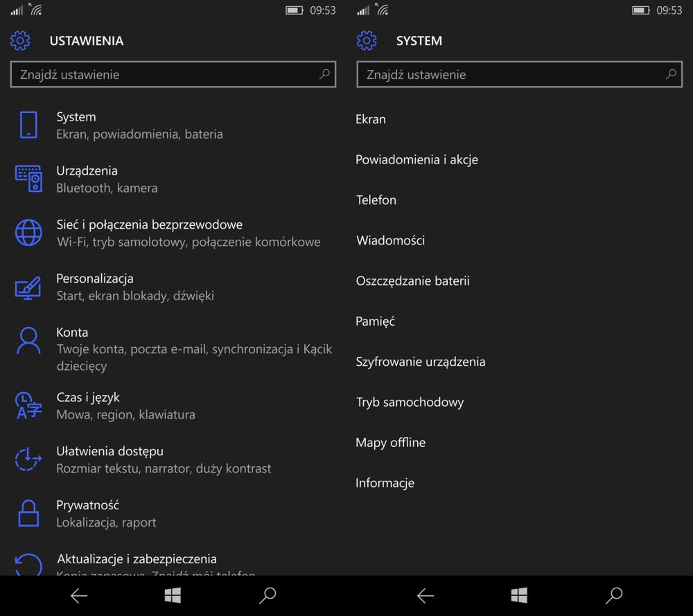The height and width of the screenshot is (616, 693).
Task: Tap Wi-Fi status icon on SYSTEM screen
Action: pyautogui.click(x=382, y=9)
